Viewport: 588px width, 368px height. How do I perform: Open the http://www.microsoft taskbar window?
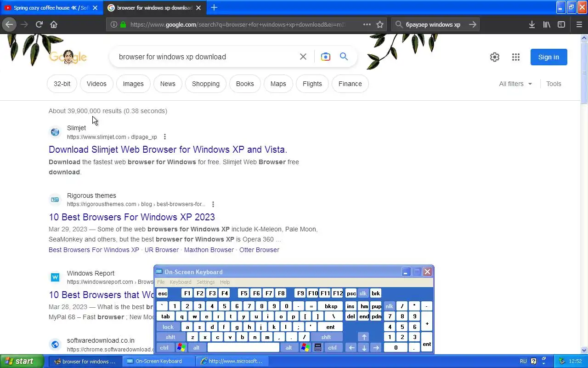coord(232,361)
